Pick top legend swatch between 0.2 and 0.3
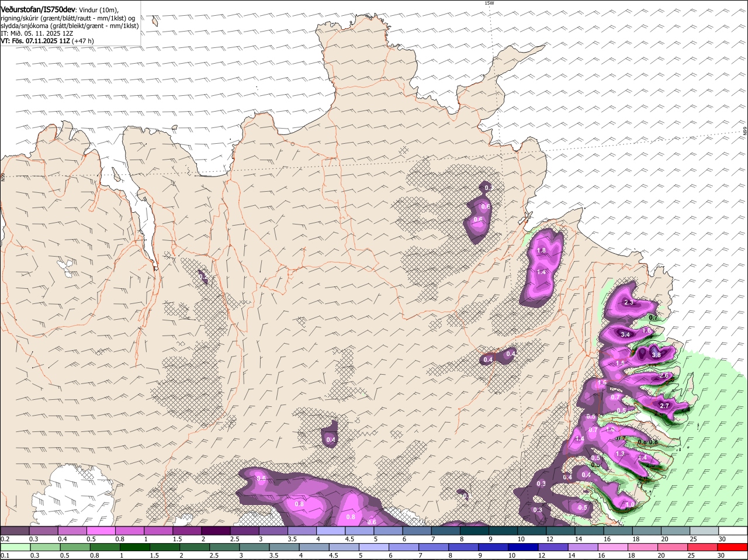The image size is (748, 560). [15, 531]
